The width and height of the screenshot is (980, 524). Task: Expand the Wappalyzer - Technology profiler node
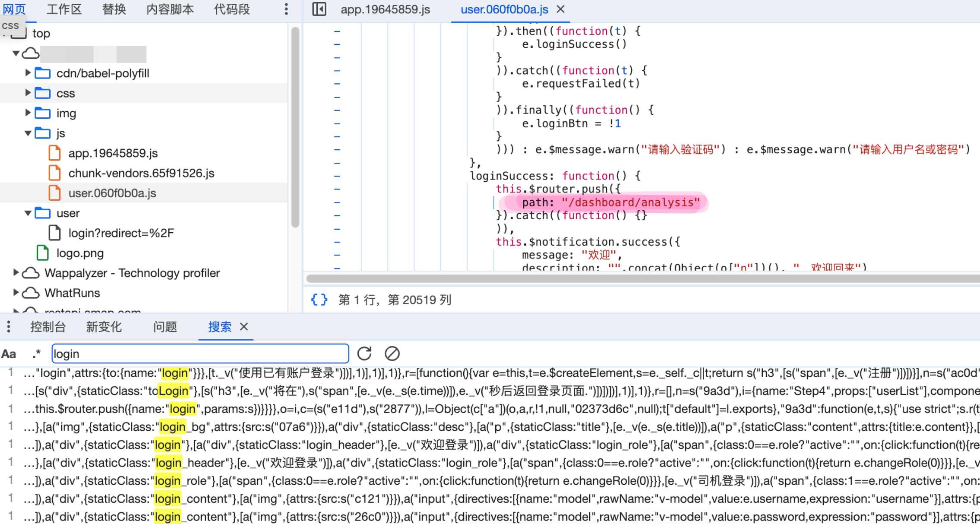click(x=16, y=273)
